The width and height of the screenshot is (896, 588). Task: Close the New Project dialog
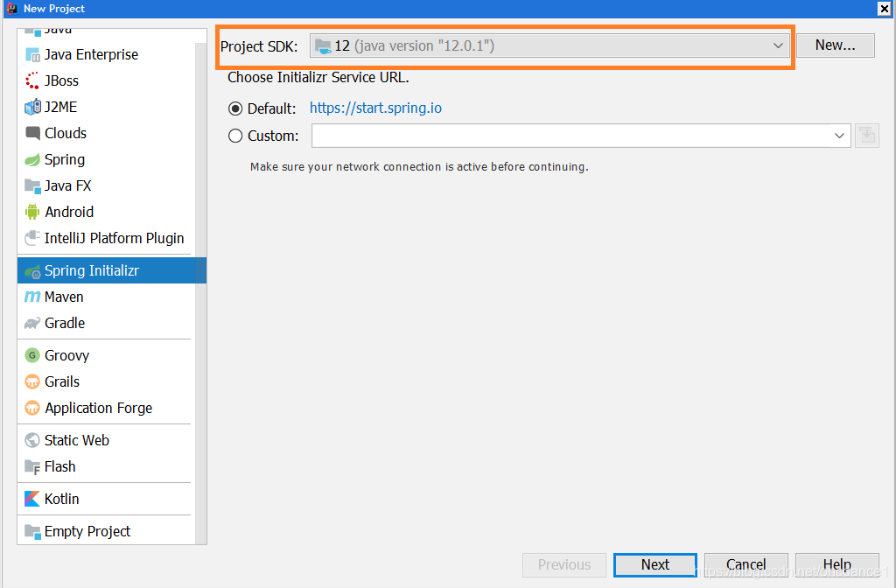(x=884, y=9)
